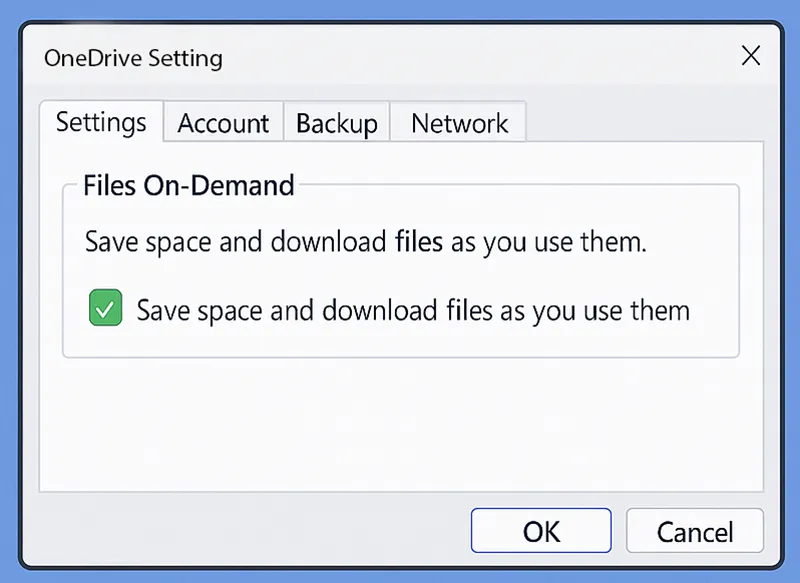Switch to the Settings tab

(101, 122)
